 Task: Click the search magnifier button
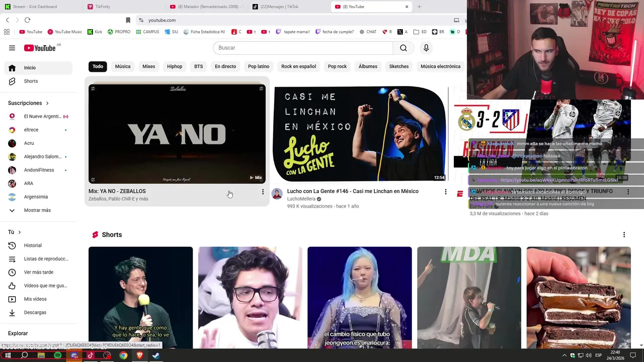[x=404, y=48]
